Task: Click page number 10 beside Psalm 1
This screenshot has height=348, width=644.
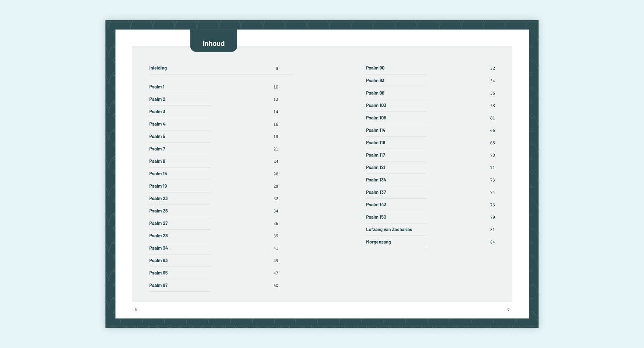Action: [276, 87]
